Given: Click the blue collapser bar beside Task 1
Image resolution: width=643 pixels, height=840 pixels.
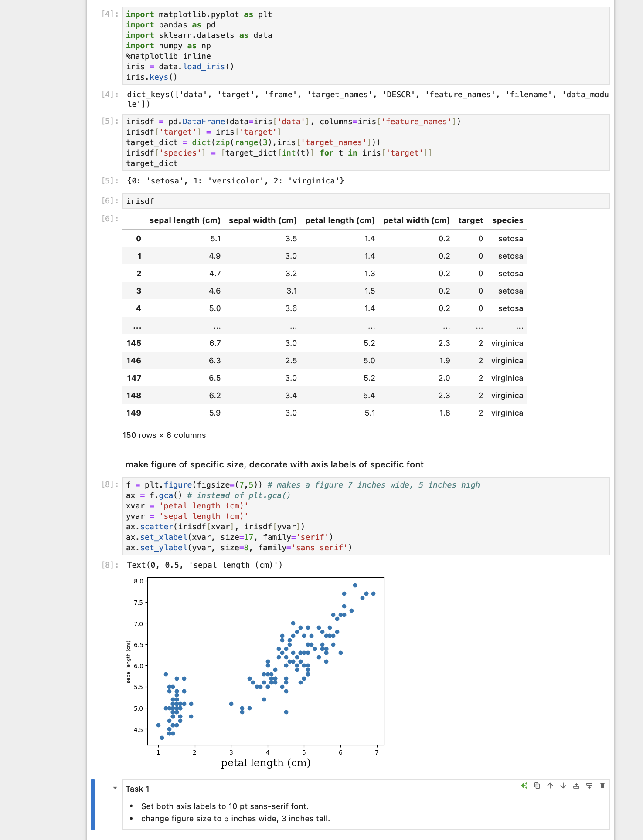Looking at the screenshot, I should (x=93, y=804).
